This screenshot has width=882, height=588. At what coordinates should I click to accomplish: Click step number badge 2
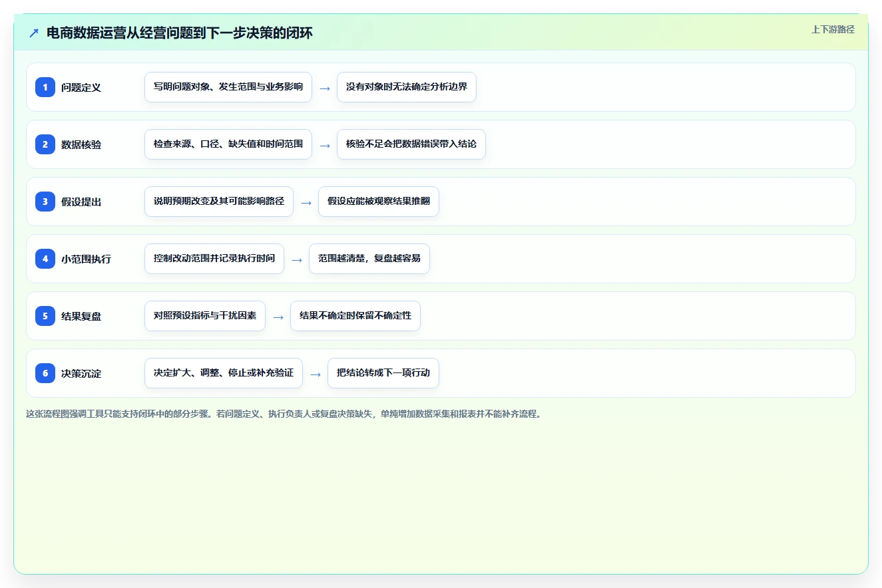45,144
